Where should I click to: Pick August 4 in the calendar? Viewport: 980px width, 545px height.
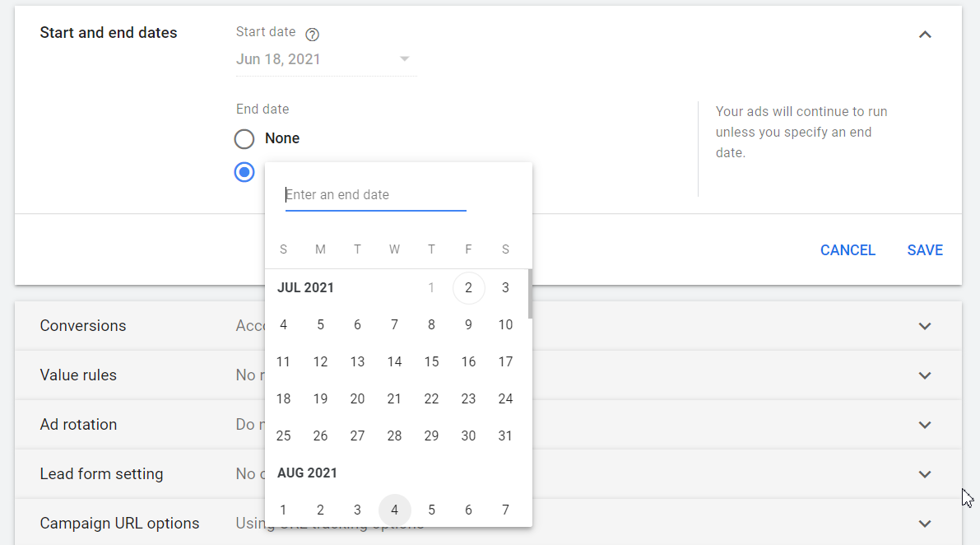pos(394,510)
